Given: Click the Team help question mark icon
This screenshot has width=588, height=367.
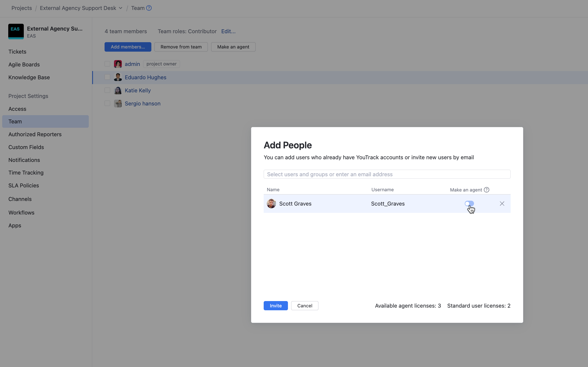Looking at the screenshot, I should 149,8.
